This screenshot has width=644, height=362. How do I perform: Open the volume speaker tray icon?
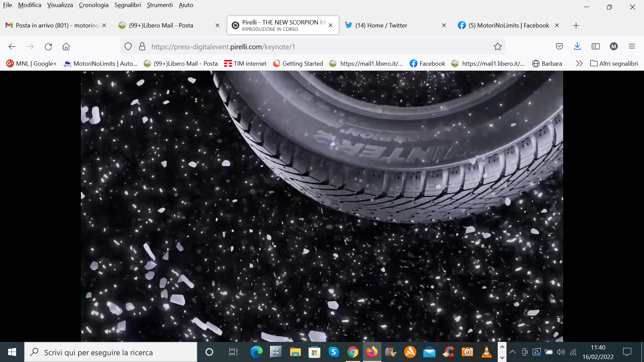[560, 352]
